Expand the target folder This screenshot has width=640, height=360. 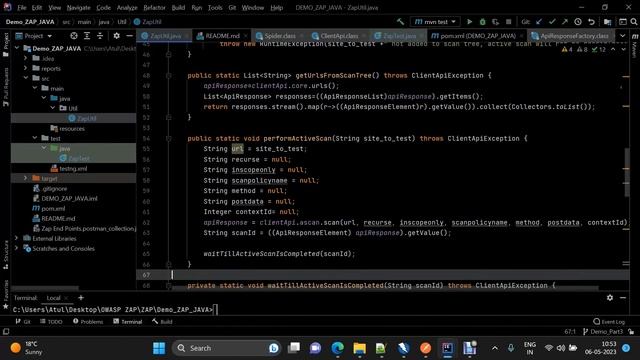[x=26, y=178]
